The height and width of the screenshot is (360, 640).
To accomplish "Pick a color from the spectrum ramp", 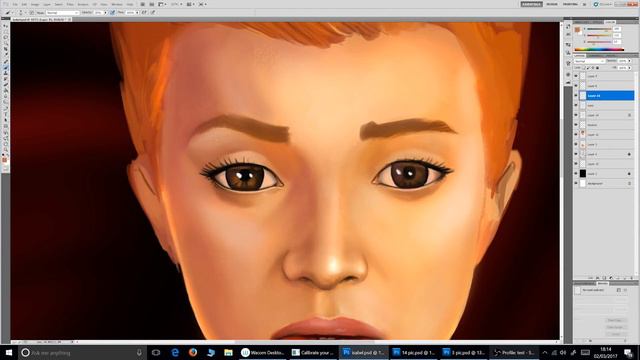I will pyautogui.click(x=599, y=49).
